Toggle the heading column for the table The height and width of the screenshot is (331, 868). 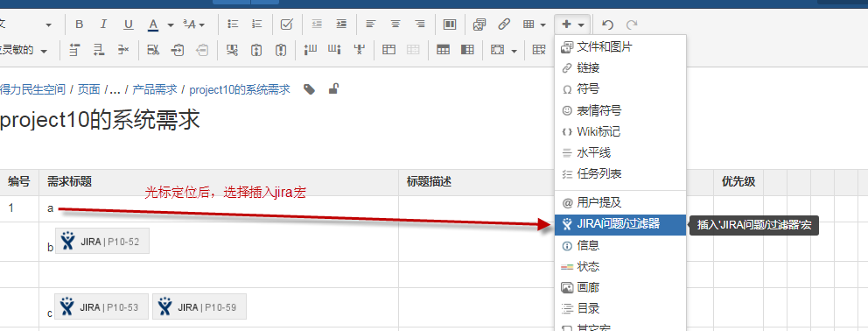pyautogui.click(x=467, y=50)
